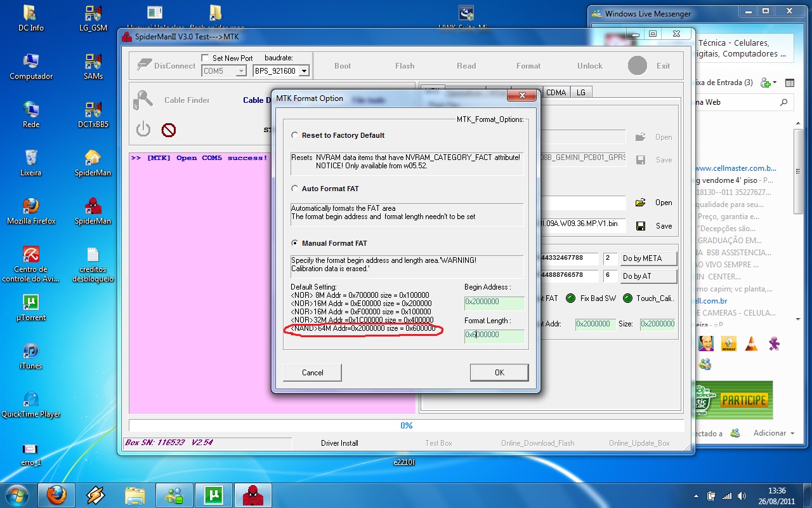Click the 0% progress bar
The height and width of the screenshot is (508, 812).
coord(406,425)
